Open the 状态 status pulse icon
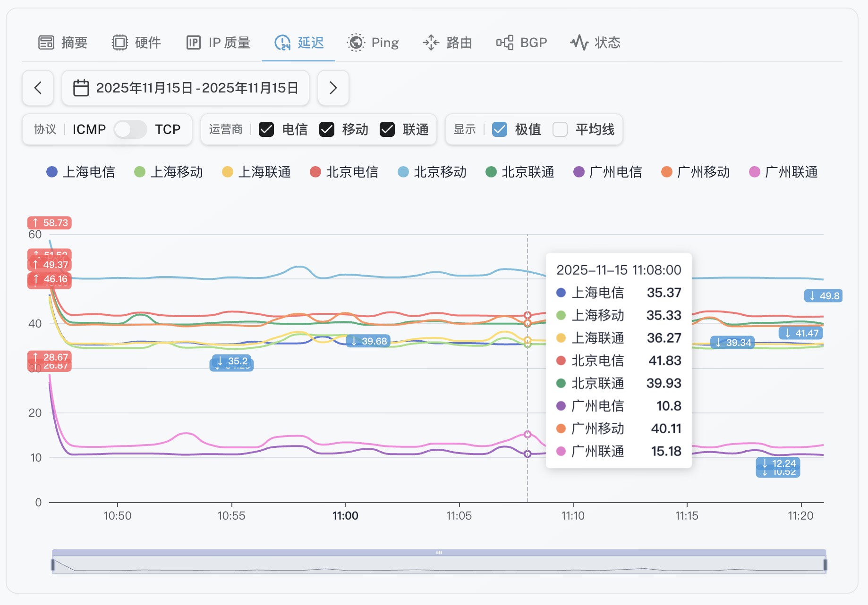Screen dimensions: 868x605 click(x=579, y=42)
